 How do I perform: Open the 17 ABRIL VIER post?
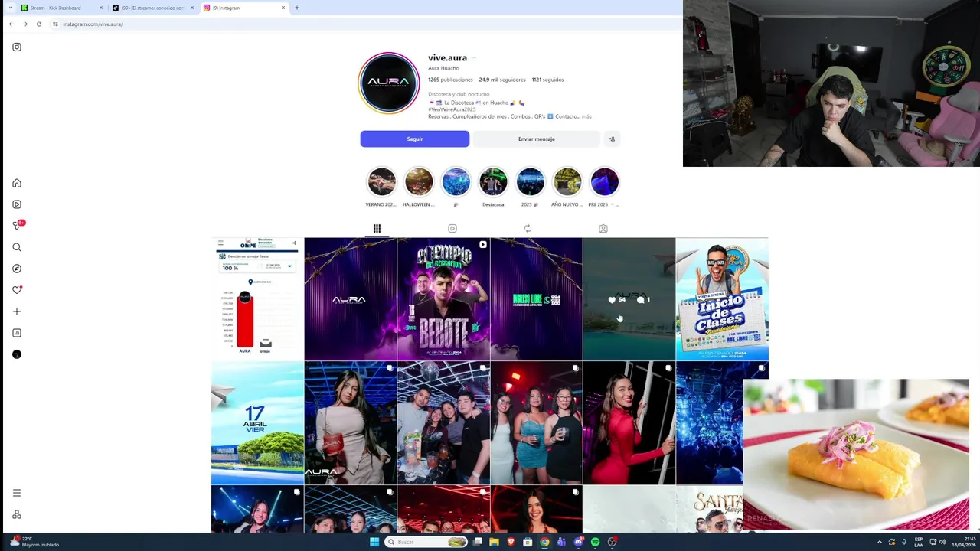257,423
